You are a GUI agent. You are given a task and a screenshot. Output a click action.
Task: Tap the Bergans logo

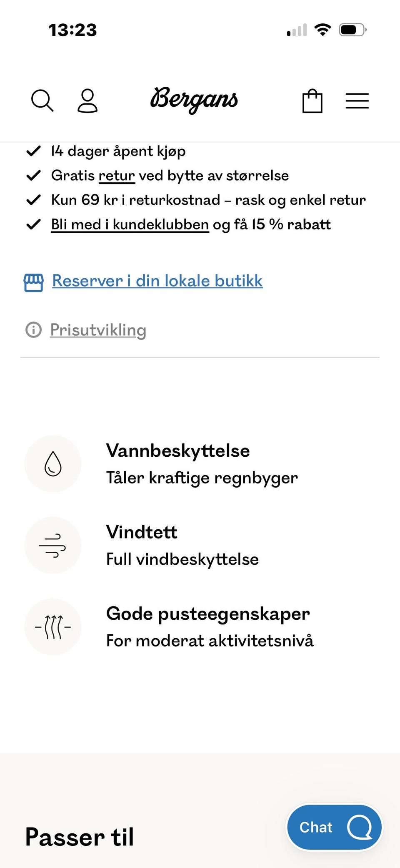(194, 100)
